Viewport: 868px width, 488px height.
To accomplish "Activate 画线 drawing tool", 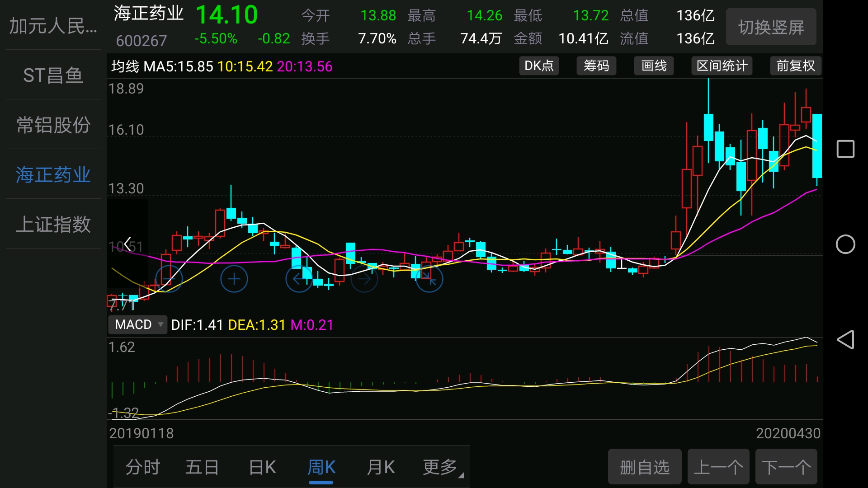I will point(654,66).
